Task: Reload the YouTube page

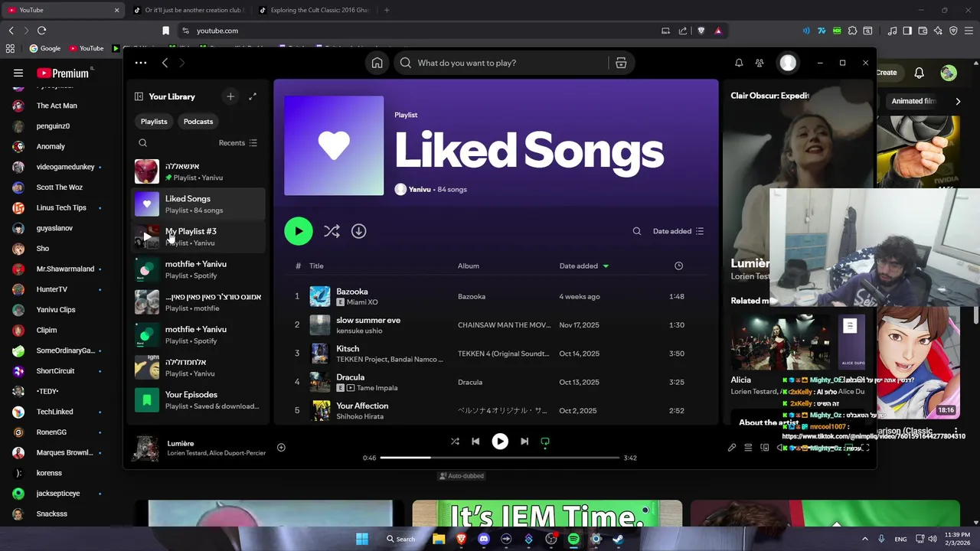Action: click(x=41, y=31)
